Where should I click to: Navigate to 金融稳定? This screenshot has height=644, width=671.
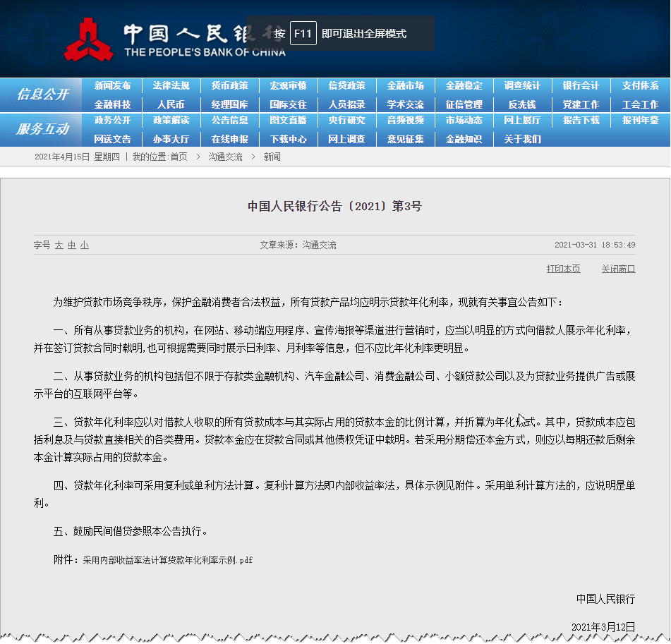click(464, 85)
